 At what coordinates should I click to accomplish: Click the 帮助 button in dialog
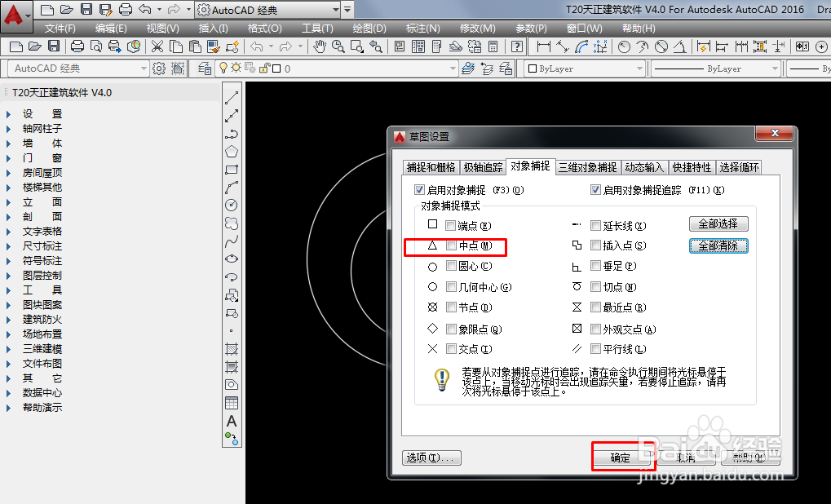coord(749,458)
